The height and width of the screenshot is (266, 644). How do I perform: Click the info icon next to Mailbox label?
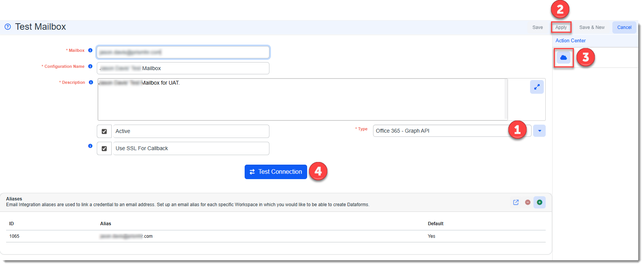point(90,50)
